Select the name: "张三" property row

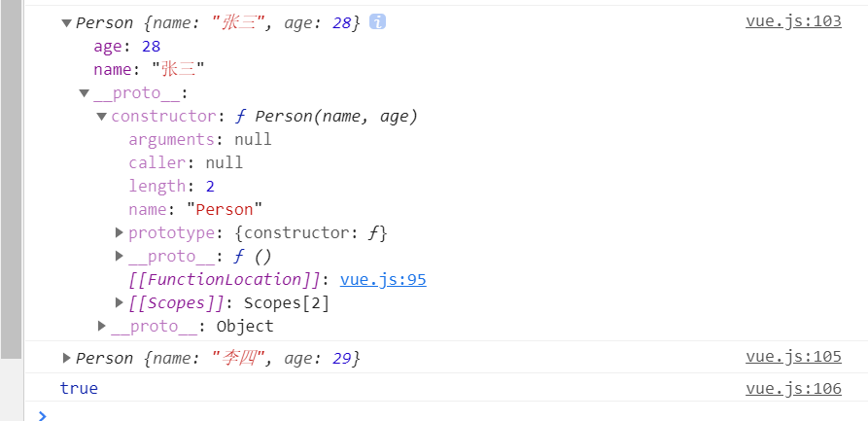pos(149,70)
